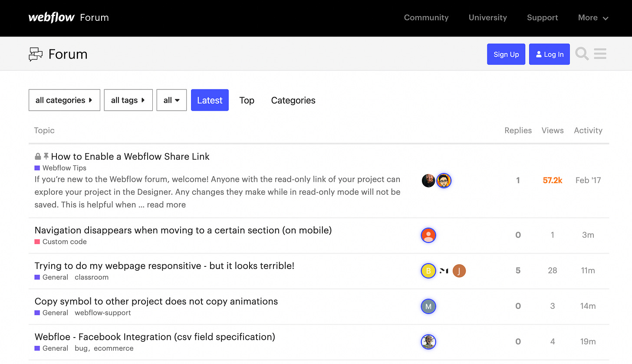Click the Topic column header

[x=44, y=131]
